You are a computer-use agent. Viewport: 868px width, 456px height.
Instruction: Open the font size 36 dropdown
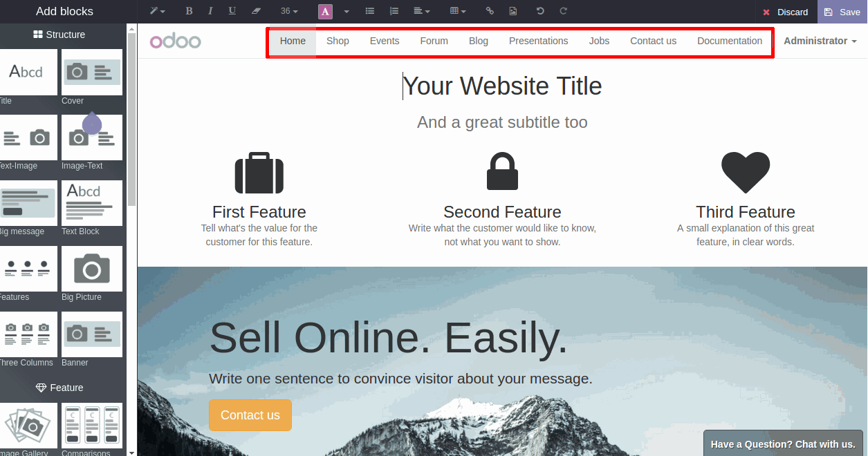coord(289,11)
